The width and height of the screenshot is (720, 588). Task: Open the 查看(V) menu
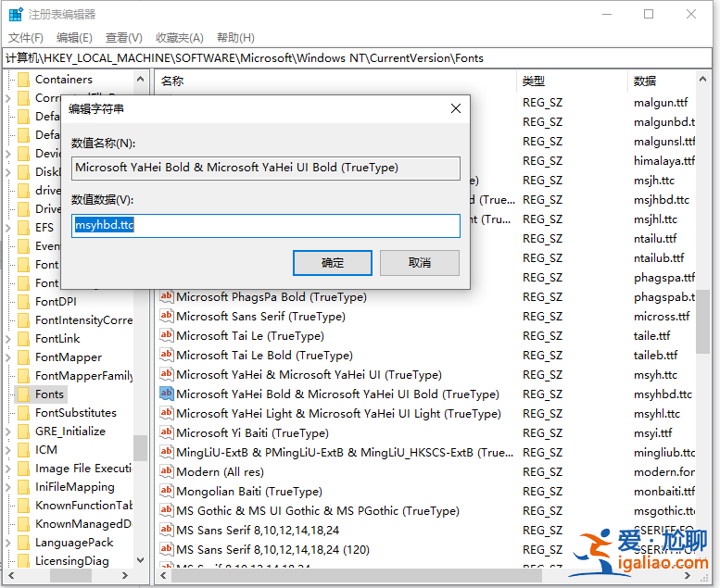124,38
